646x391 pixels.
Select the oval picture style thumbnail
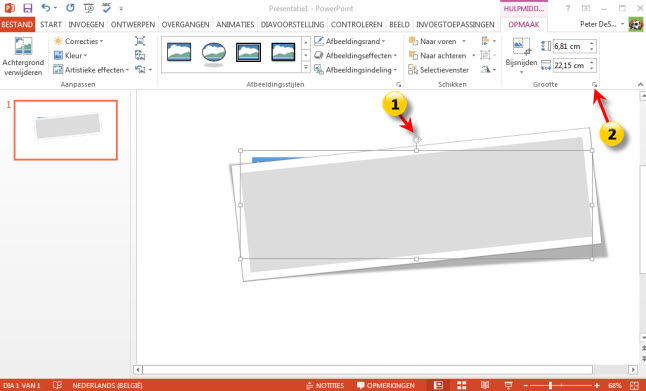(x=214, y=54)
